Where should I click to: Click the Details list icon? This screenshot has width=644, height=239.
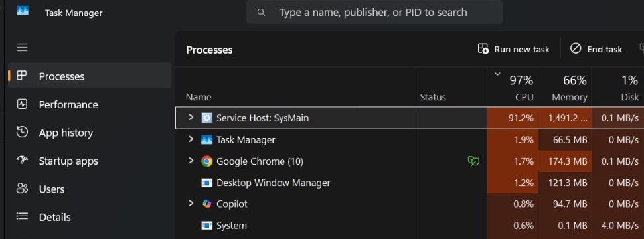[x=22, y=216]
